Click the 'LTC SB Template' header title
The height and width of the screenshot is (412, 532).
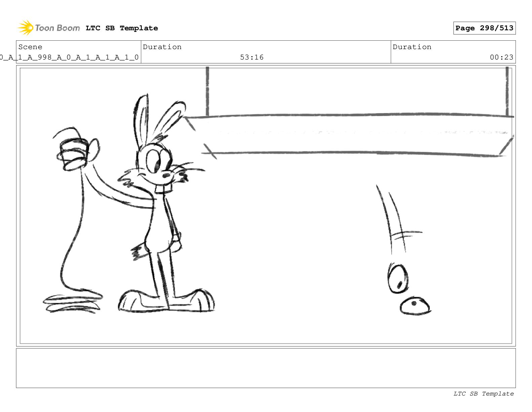pos(122,28)
